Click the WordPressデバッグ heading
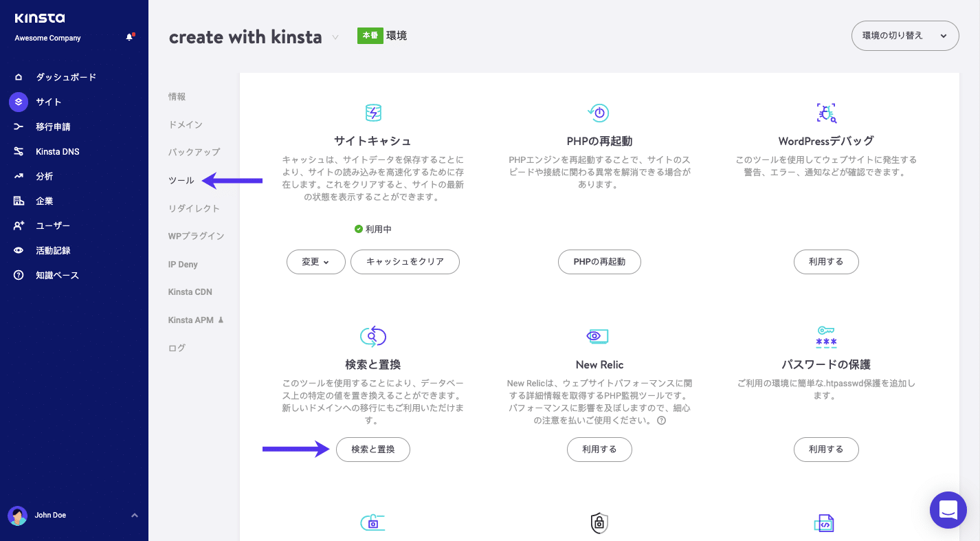Image resolution: width=980 pixels, height=541 pixels. [x=826, y=141]
